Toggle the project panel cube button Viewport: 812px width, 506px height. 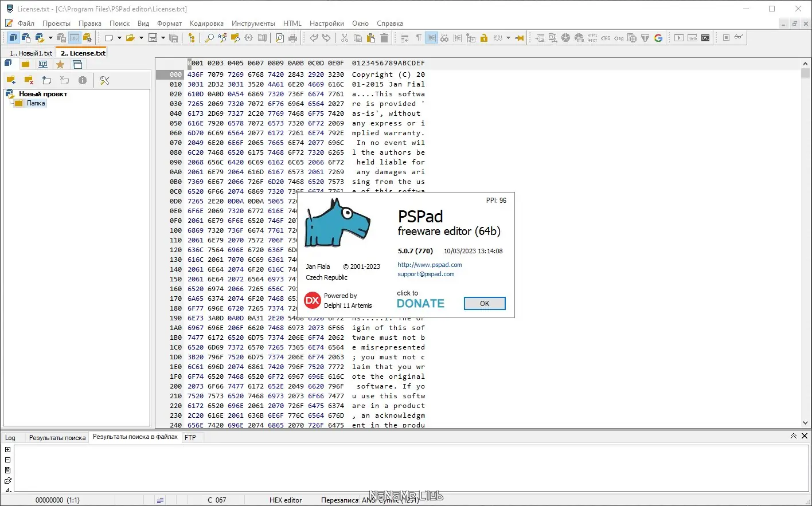coord(13,38)
